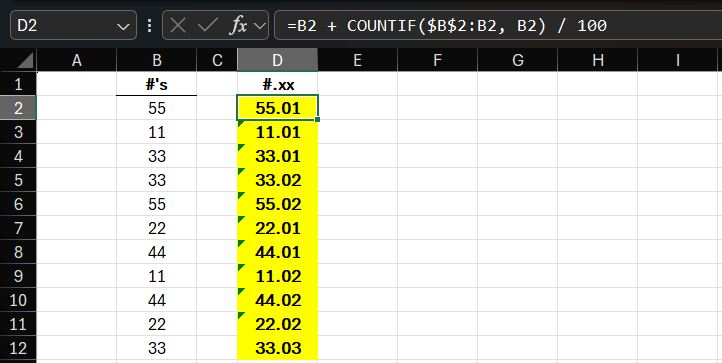
Task: Select column A header
Action: (76, 60)
